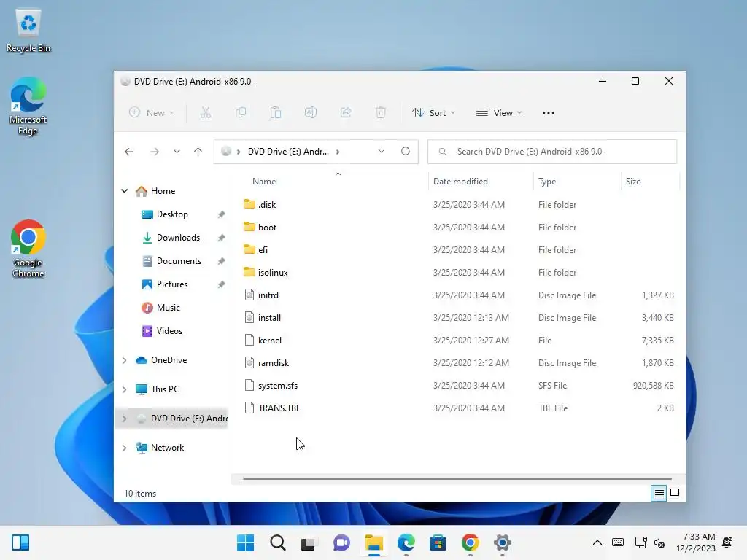
Task: Open Edge browser from taskbar
Action: click(406, 542)
